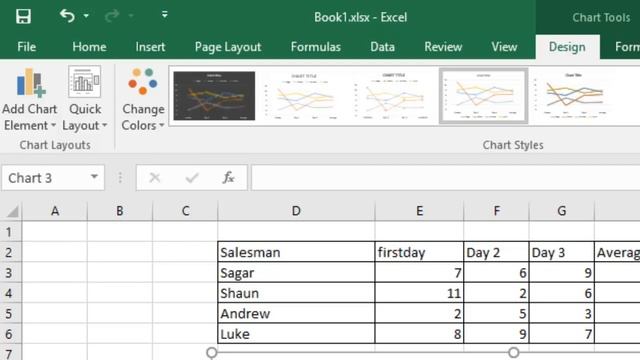The height and width of the screenshot is (360, 640).
Task: Open the Customize Quick Access Toolbar menu
Action: 164,15
